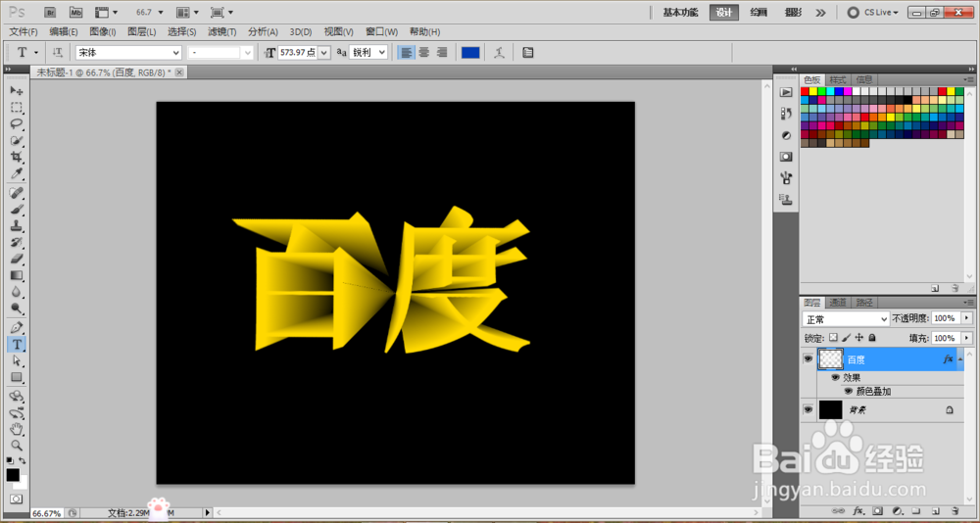Hide the 背景 layer
Image resolution: width=980 pixels, height=523 pixels.
(808, 410)
